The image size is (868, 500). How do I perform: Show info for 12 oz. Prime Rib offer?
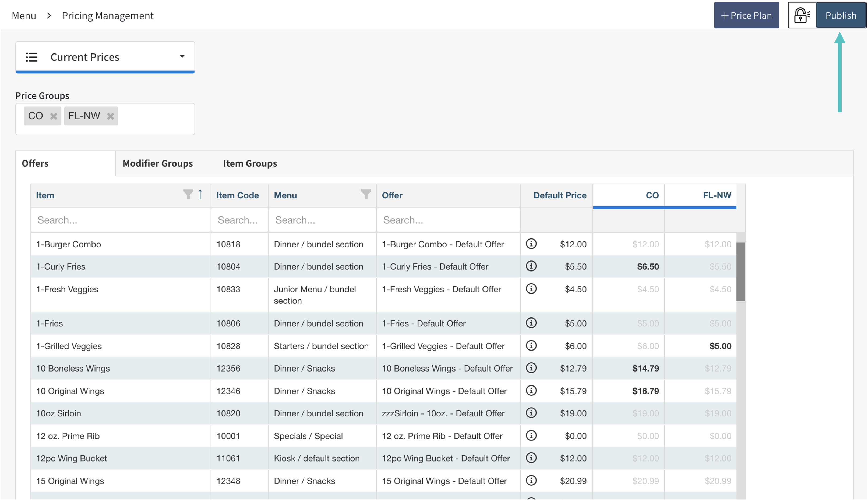pos(531,436)
